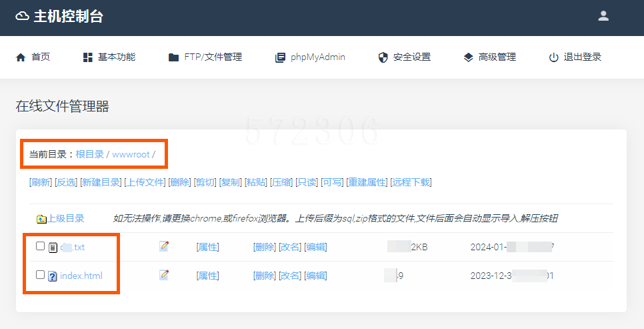644x329 pixels.
Task: Click the 根目录 breadcrumb link
Action: (90, 154)
